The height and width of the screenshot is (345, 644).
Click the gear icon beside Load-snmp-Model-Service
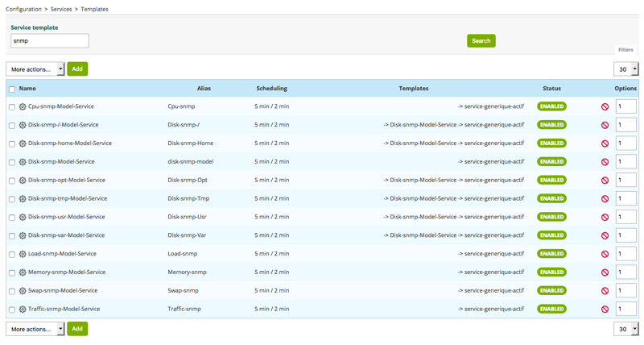(23, 254)
